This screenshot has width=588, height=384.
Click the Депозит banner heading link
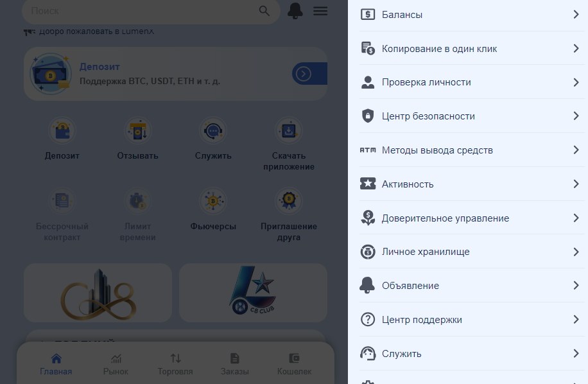[99, 67]
